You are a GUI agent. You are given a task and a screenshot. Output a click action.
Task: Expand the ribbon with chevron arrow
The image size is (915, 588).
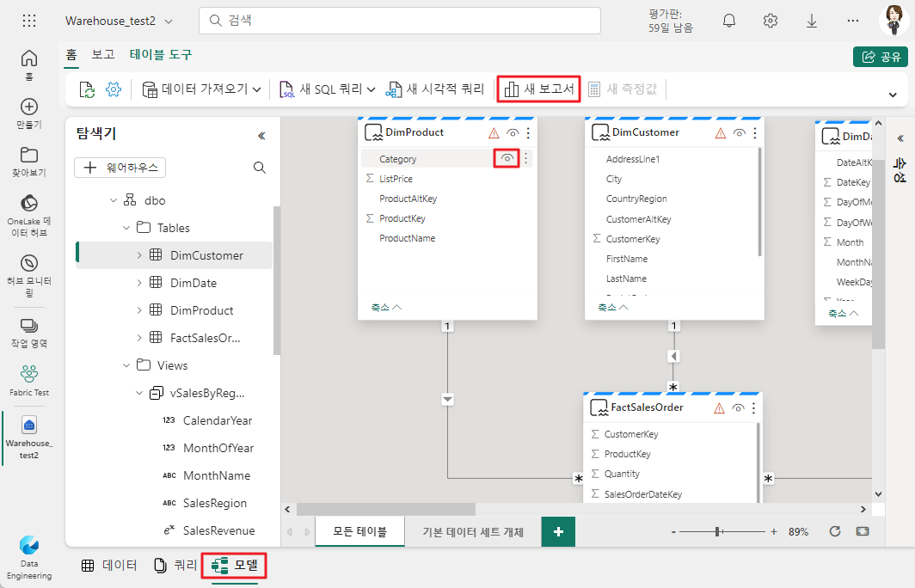tap(893, 95)
